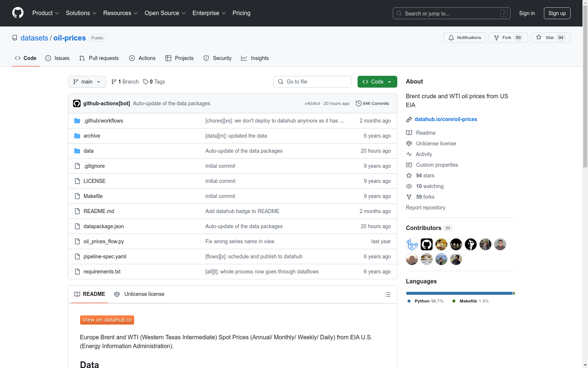Open the main branch selector dropdown
Image resolution: width=588 pixels, height=368 pixels.
87,82
